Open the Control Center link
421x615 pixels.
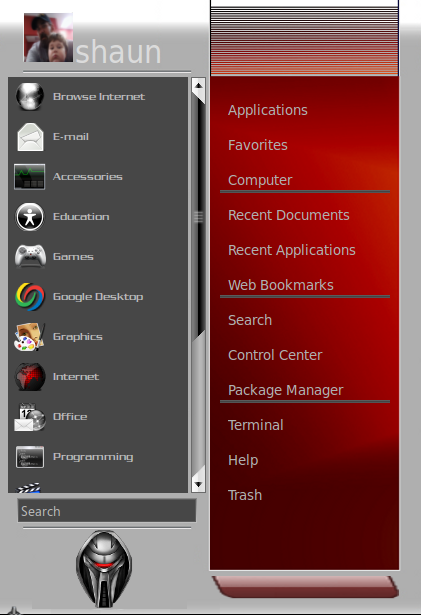pyautogui.click(x=275, y=355)
